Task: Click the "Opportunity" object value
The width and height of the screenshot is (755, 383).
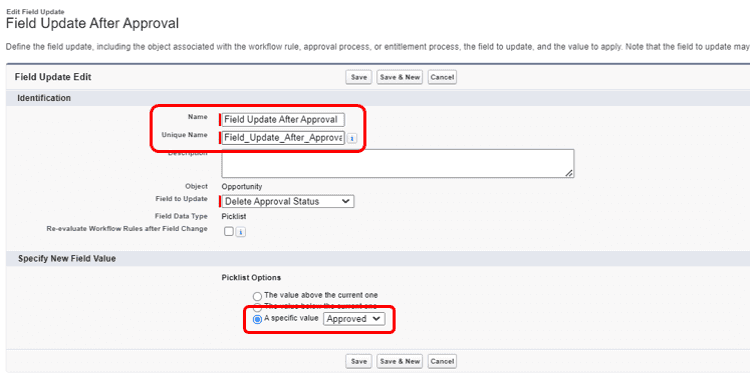Action: click(x=242, y=186)
